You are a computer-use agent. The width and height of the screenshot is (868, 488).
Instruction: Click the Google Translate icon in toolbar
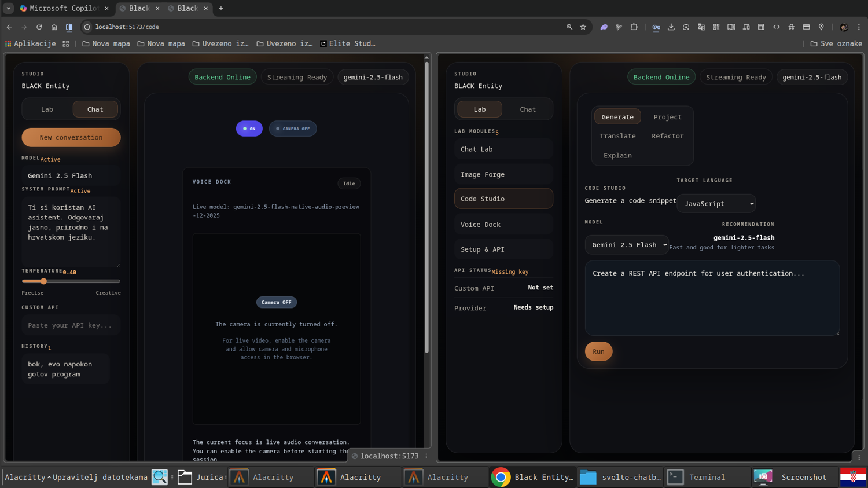701,27
